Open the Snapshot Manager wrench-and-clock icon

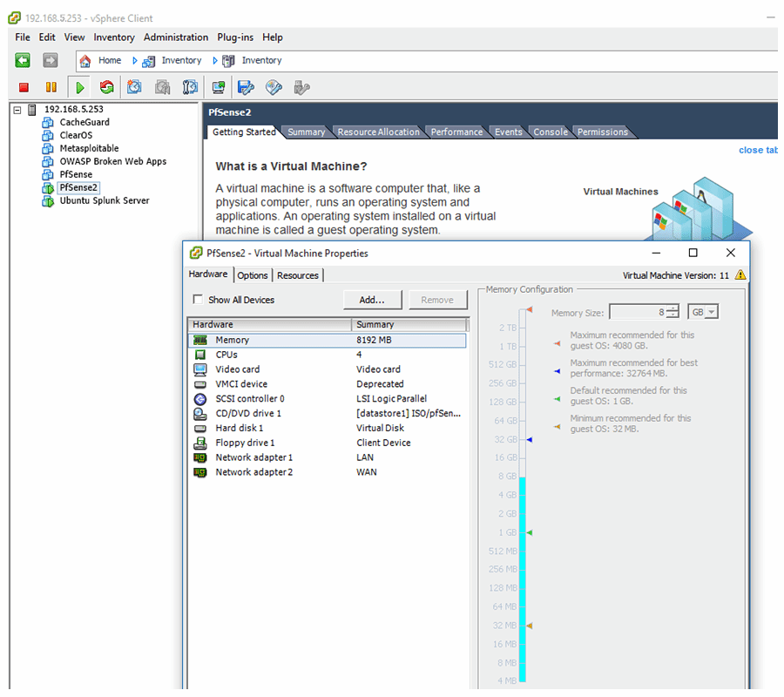tap(190, 87)
